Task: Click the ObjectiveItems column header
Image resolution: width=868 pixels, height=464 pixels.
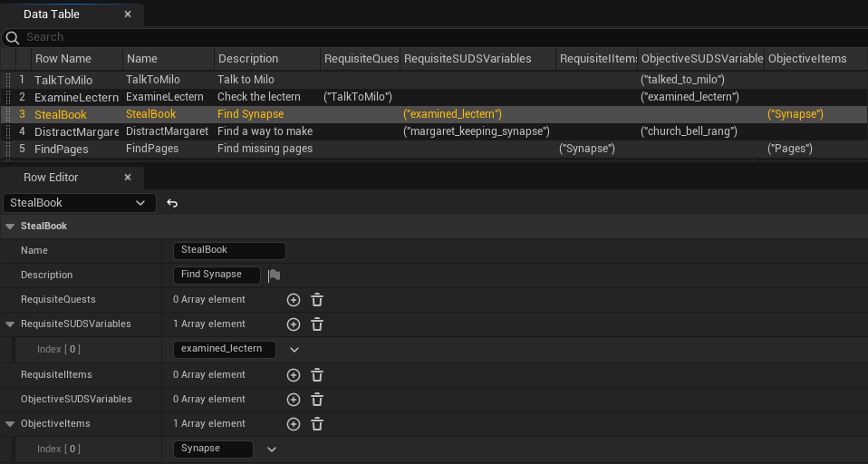Action: click(815, 59)
